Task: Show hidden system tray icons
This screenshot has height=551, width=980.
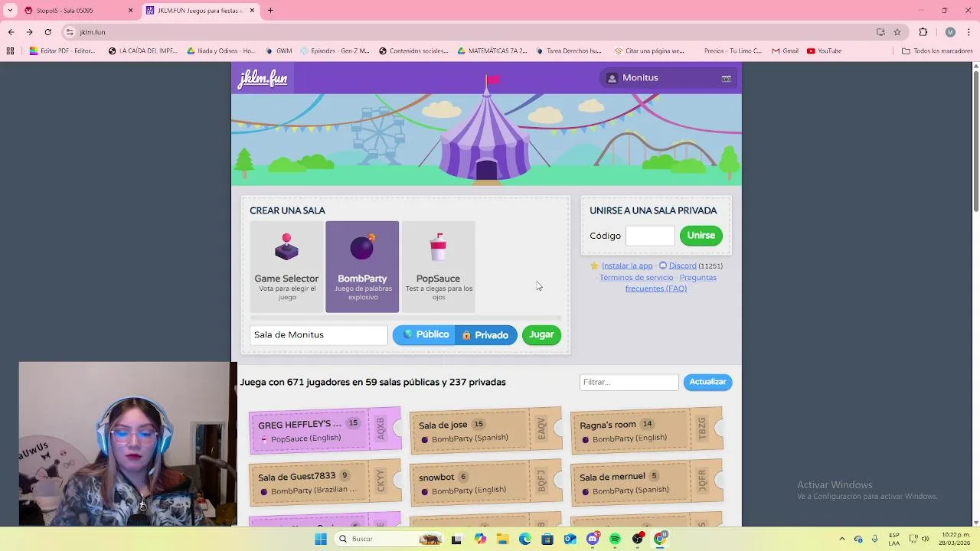Action: pyautogui.click(x=841, y=539)
